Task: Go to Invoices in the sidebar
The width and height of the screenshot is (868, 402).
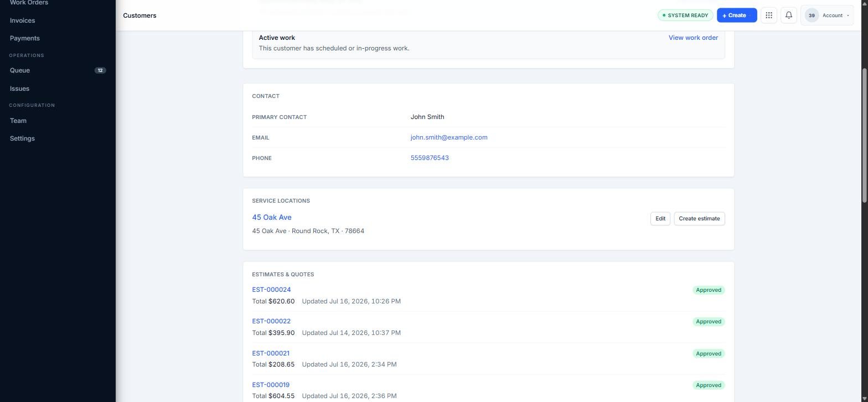Action: (22, 20)
